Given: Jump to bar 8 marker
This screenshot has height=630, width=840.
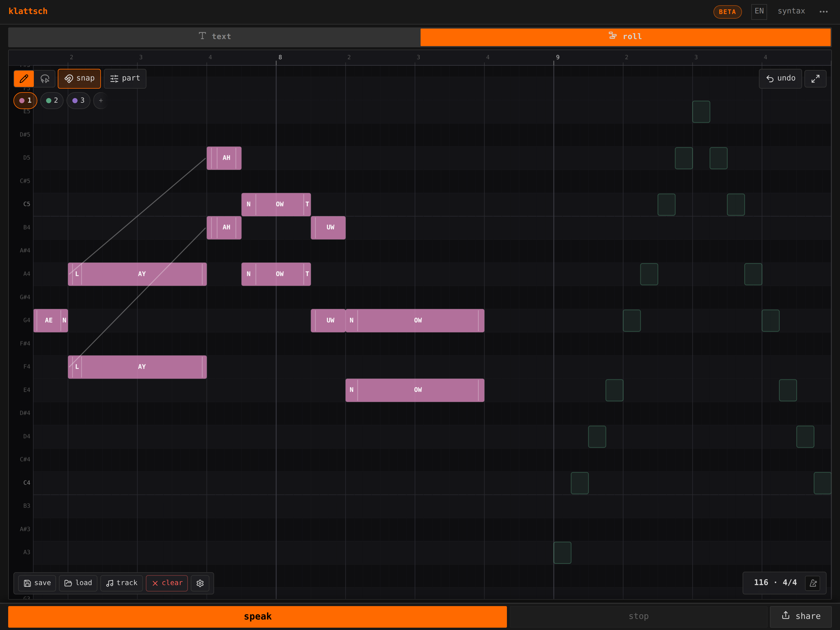Looking at the screenshot, I should tap(280, 57).
